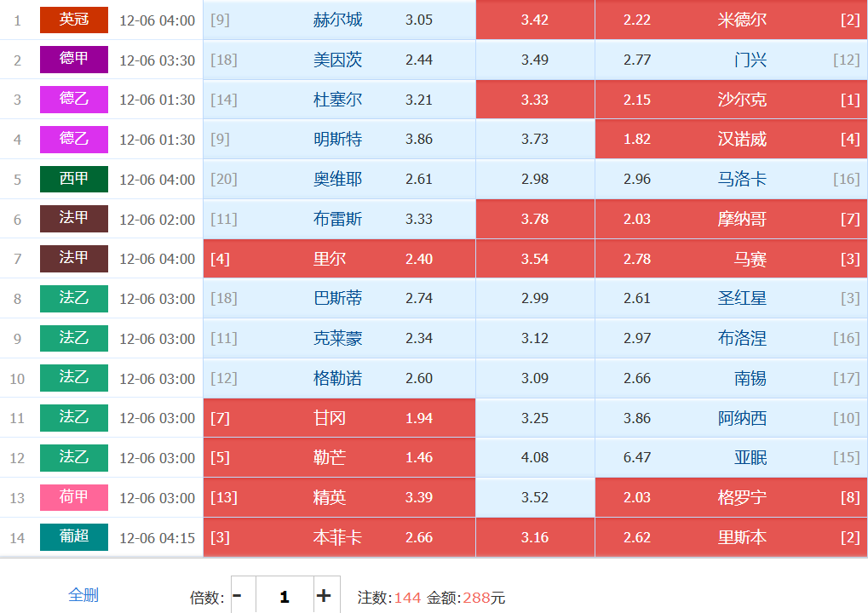Deselect 本菲卡 home win odds 2.66

pyautogui.click(x=339, y=537)
